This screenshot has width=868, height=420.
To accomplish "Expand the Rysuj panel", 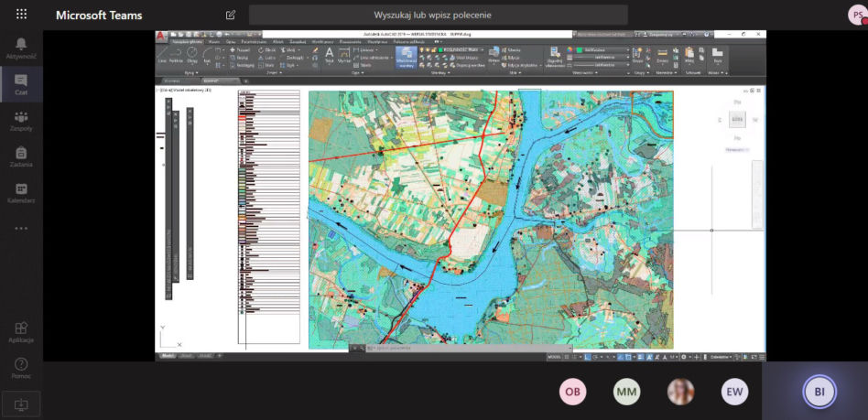I will pos(191,72).
